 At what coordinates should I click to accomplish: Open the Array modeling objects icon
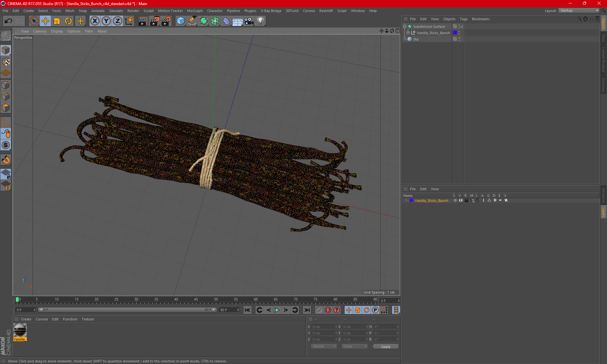tap(215, 21)
